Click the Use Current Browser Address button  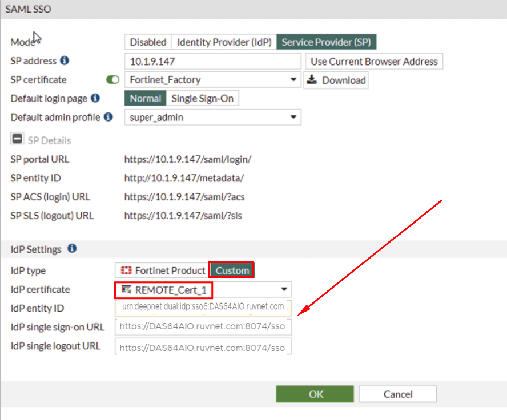click(x=374, y=62)
